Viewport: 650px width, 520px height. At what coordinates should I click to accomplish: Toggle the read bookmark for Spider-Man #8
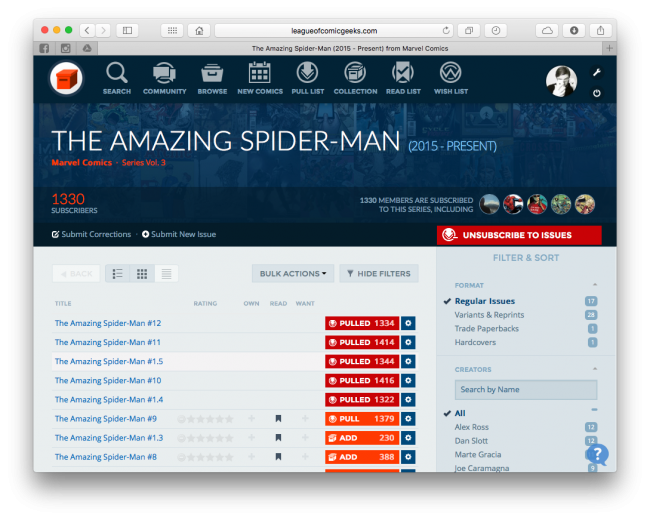[279, 457]
